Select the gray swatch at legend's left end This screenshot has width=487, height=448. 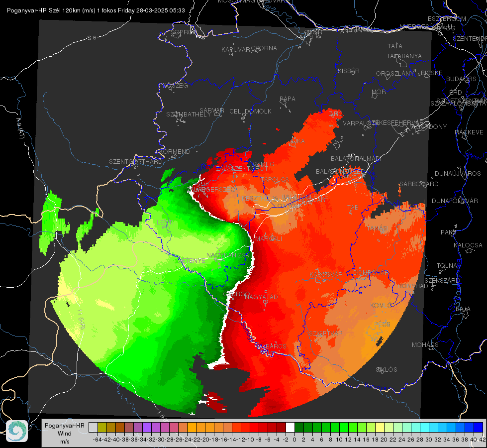point(93,428)
